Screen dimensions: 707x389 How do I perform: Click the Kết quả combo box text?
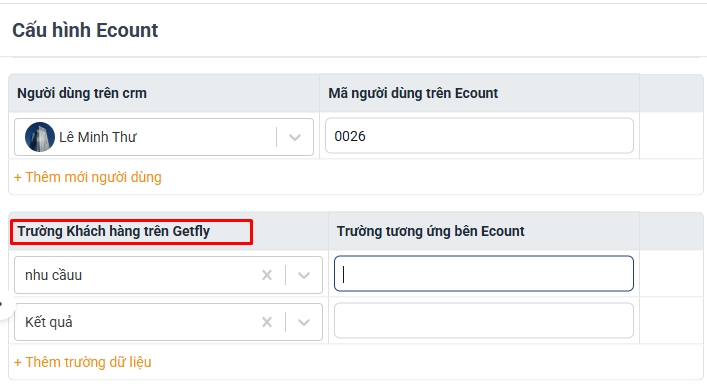[49, 322]
